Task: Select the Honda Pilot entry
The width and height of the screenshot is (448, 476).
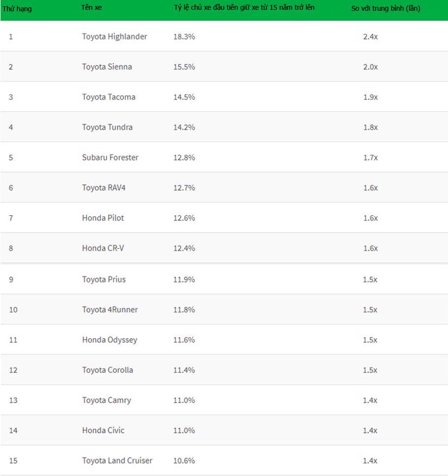Action: point(103,218)
